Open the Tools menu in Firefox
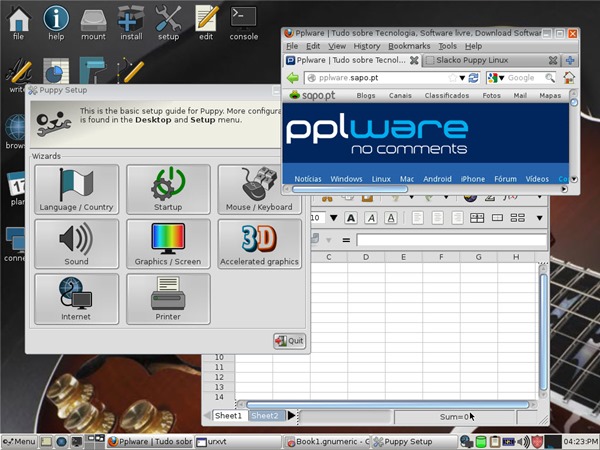 click(447, 46)
